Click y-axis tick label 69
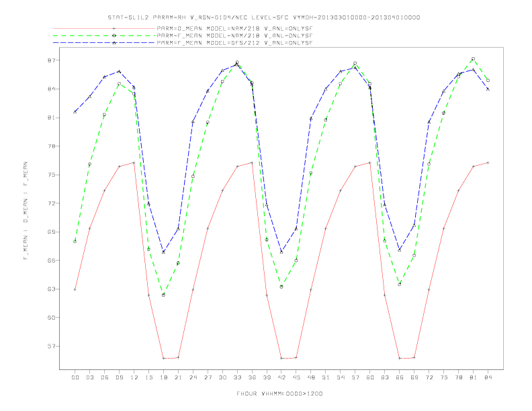532x411 pixels. pyautogui.click(x=52, y=232)
